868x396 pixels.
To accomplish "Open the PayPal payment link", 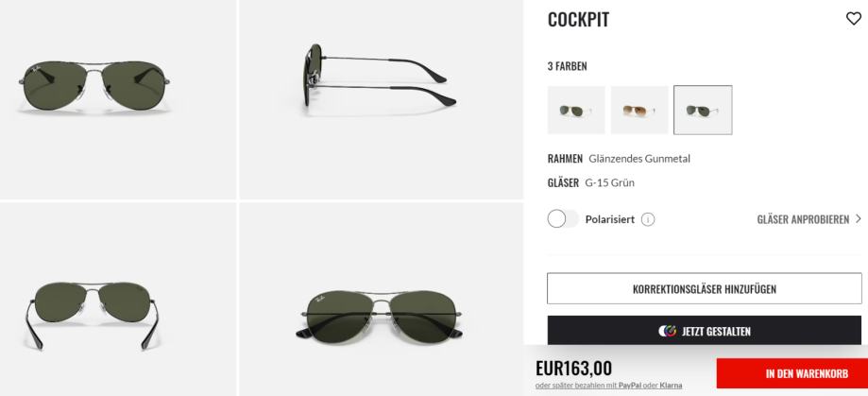I will (630, 385).
